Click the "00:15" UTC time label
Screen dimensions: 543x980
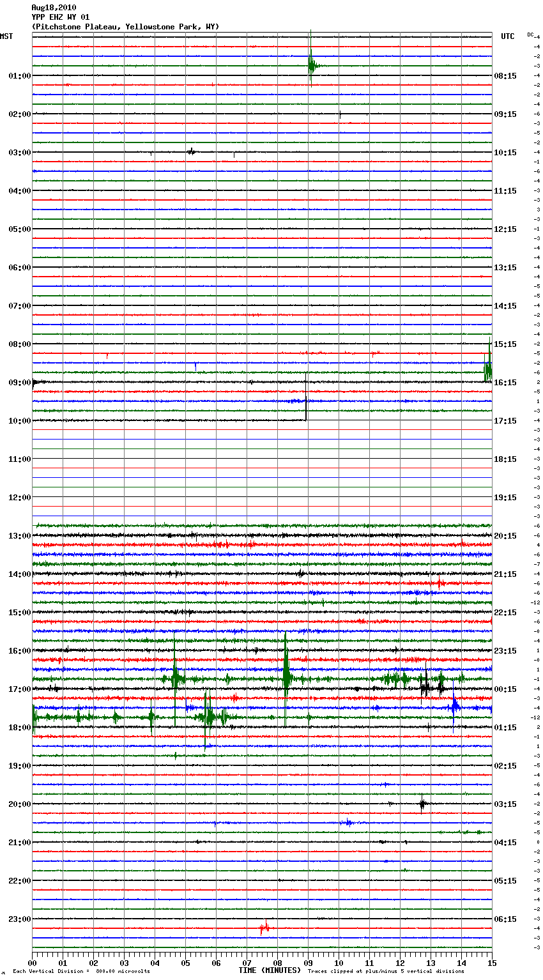pyautogui.click(x=505, y=689)
